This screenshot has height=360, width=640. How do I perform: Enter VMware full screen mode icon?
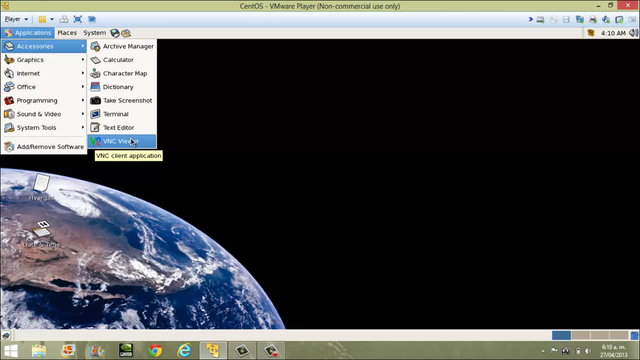[x=78, y=19]
